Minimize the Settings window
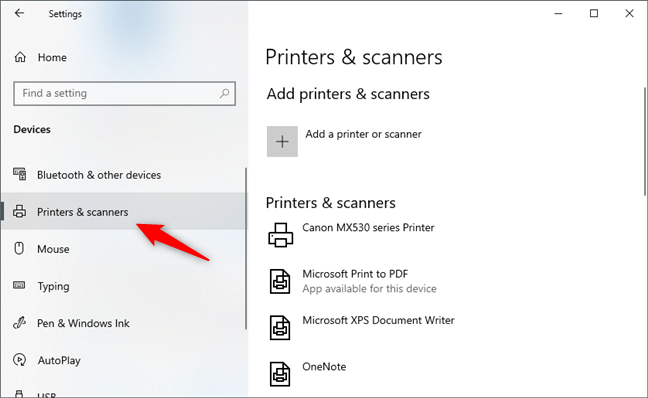This screenshot has height=398, width=648. pos(558,14)
